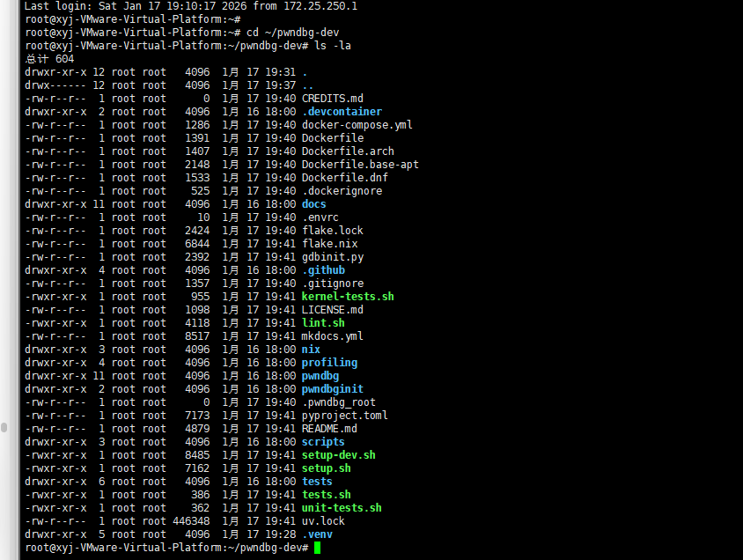Select the 'ls -la' command text
Image resolution: width=743 pixels, height=560 pixels.
pyautogui.click(x=333, y=46)
